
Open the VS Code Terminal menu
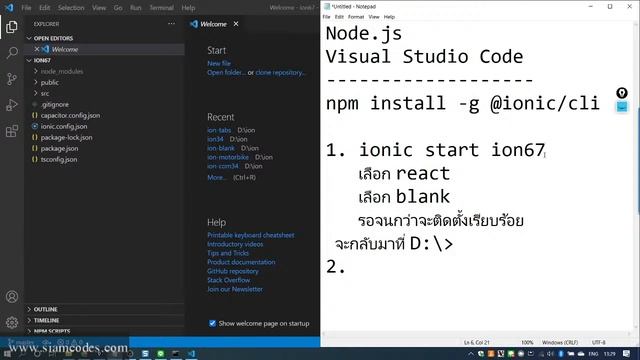(x=161, y=8)
